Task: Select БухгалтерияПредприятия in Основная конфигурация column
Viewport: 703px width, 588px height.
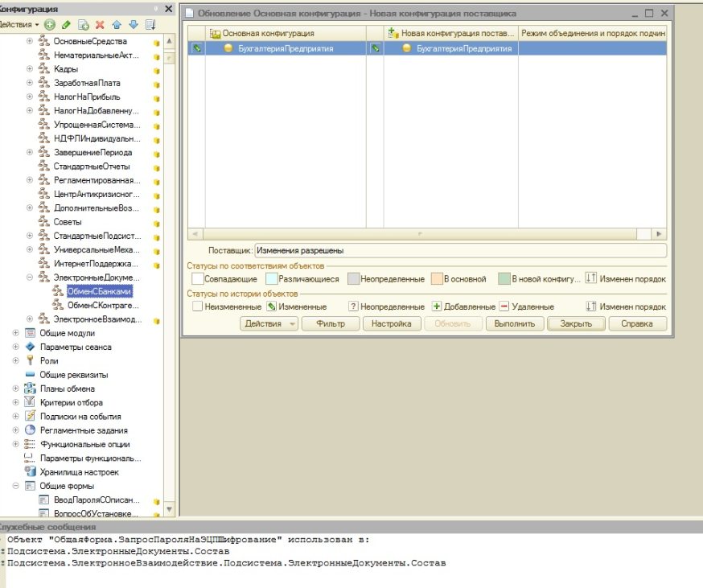Action: (x=286, y=48)
